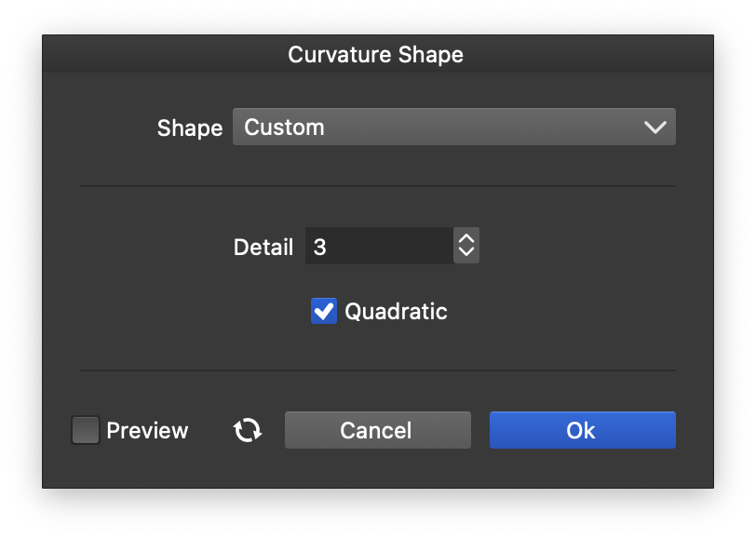
Task: Click the reset circular arrows icon
Action: (248, 430)
